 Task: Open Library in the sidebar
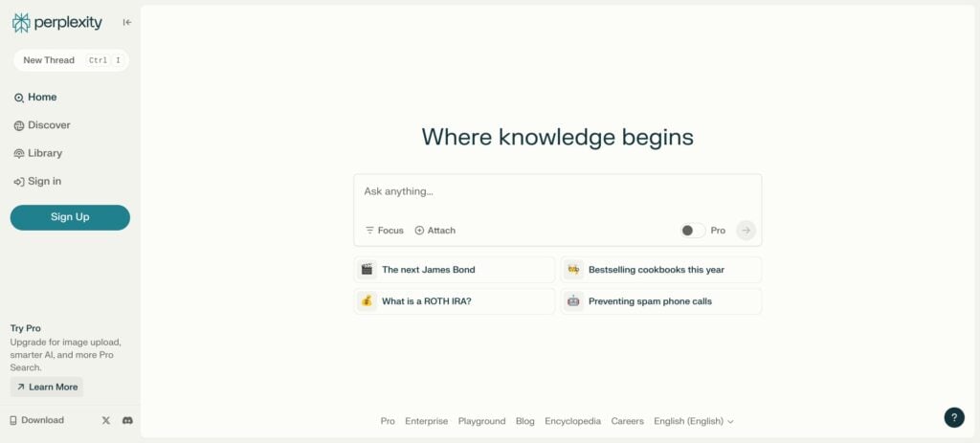tap(44, 153)
